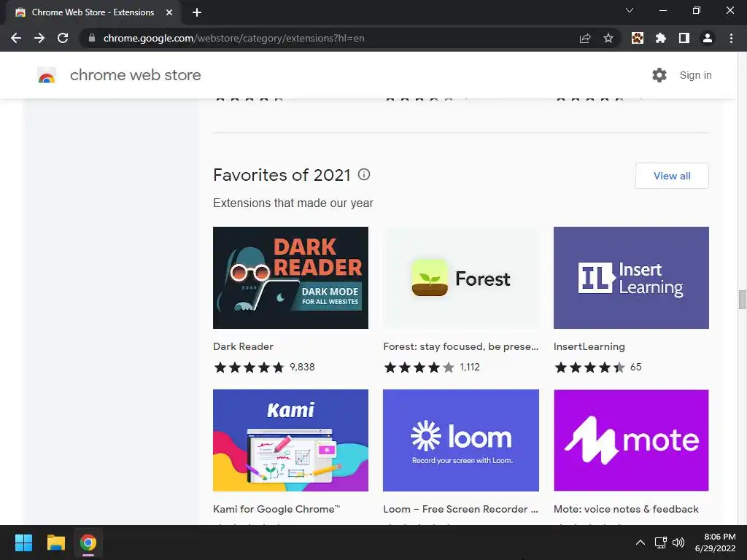The width and height of the screenshot is (747, 560).
Task: Open Chrome's three-dot menu
Action: click(731, 38)
